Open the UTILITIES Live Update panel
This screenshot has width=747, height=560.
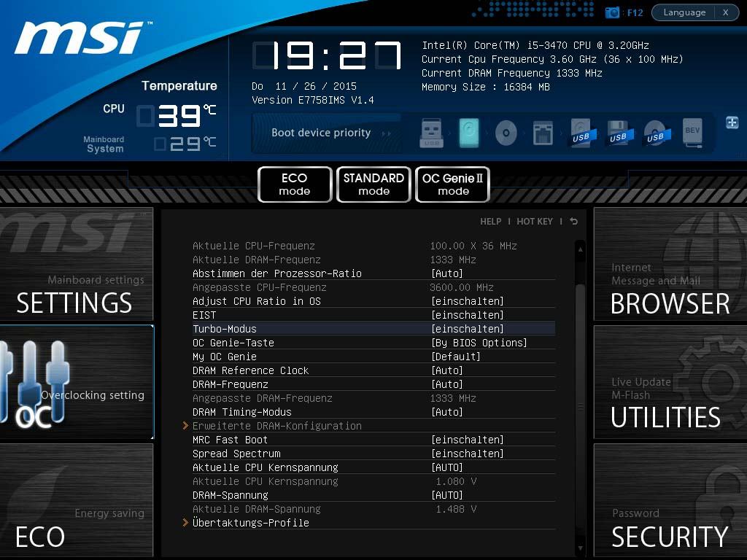[x=670, y=382]
